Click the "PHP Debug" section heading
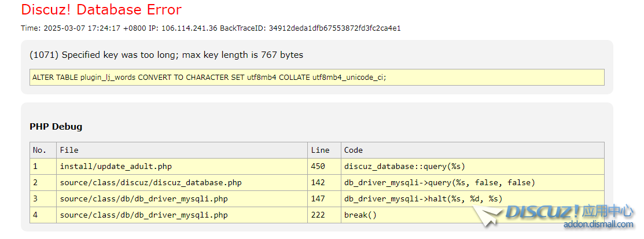Image resolution: width=644 pixels, height=239 pixels. point(56,126)
